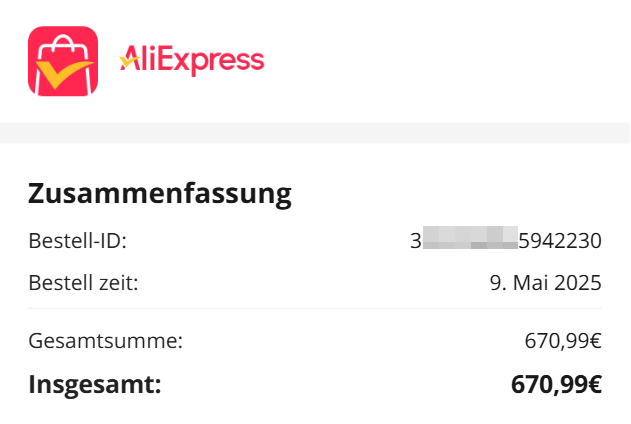Click the thin divider line above Gesamtsumme
Screen dimensions: 631x424
coord(315,309)
